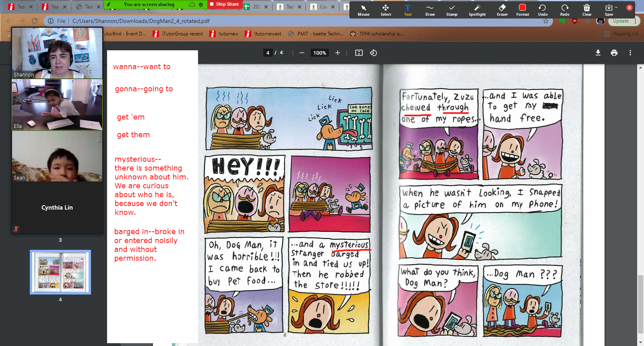Screen dimensions: 644x346
Task: Open the Chrome extensions puzzle icon
Action: [588, 21]
